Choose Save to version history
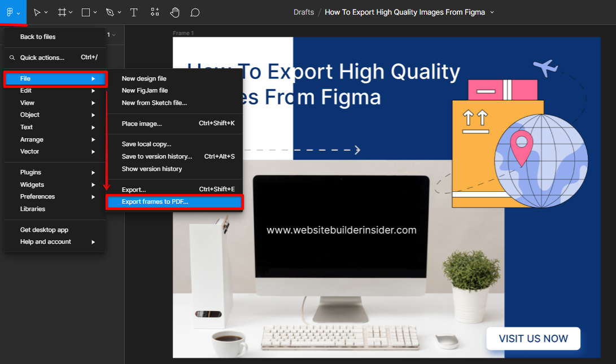 (175, 156)
